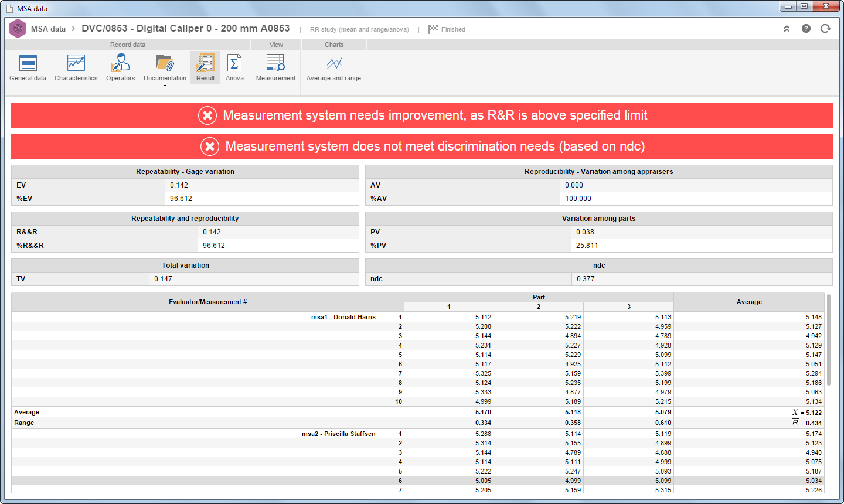Click the MSA data breadcrumb link
Image resolution: width=844 pixels, height=504 pixels.
coord(48,29)
